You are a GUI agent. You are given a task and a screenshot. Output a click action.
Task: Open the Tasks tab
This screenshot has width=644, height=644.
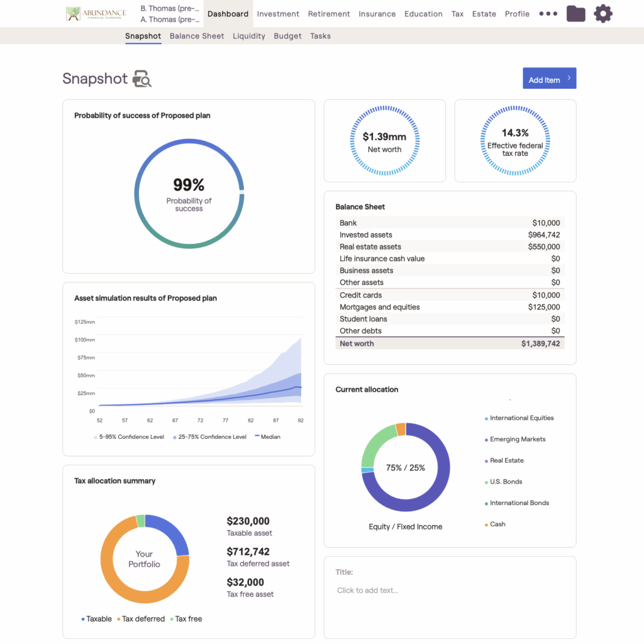pos(320,36)
